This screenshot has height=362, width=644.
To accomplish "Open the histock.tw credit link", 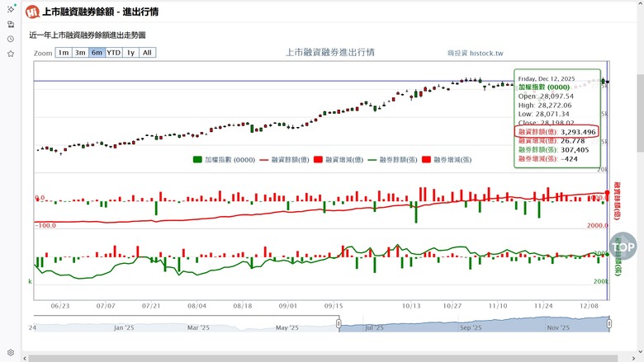I will [476, 53].
